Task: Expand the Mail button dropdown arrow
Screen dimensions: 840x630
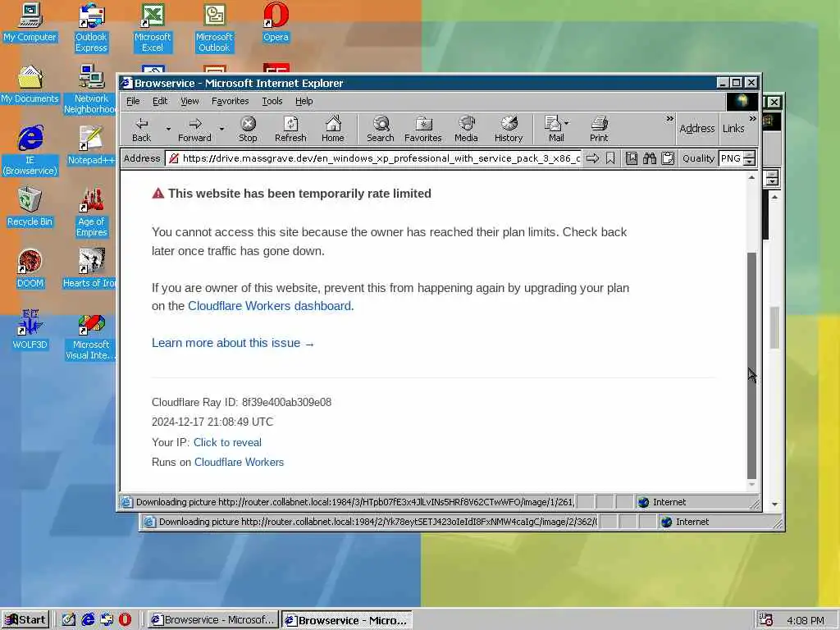Action: [567, 123]
